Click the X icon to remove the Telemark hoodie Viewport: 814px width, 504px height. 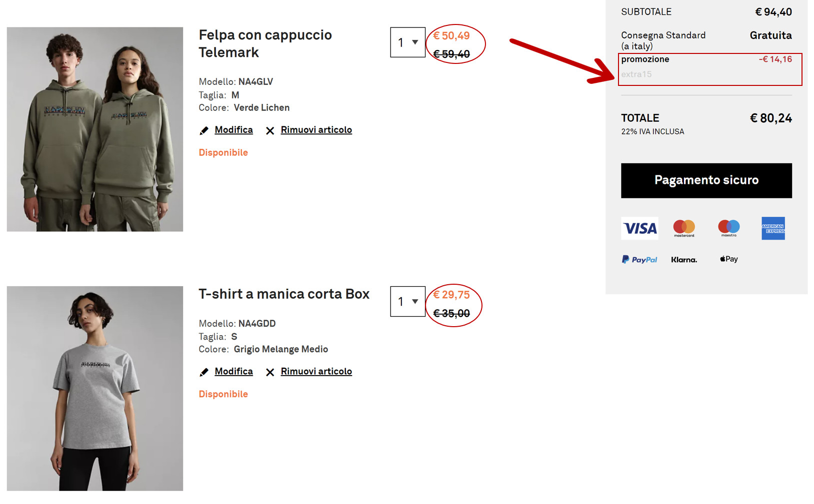270,130
